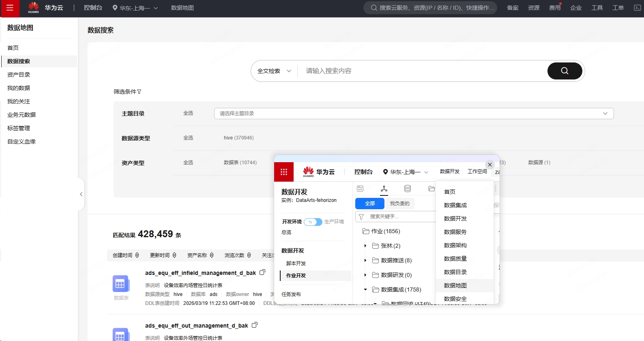Expand the 数据研发(0) folder in popup tree

pyautogui.click(x=365, y=275)
